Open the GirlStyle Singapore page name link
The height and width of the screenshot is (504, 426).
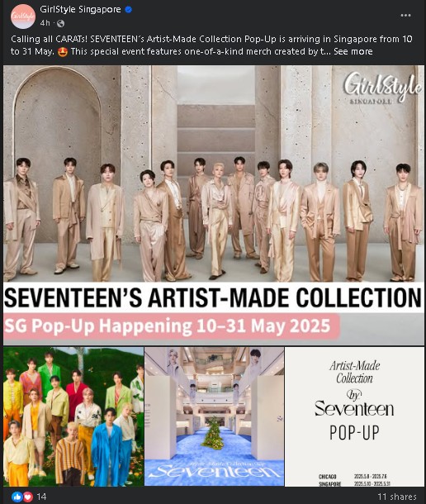[80, 9]
